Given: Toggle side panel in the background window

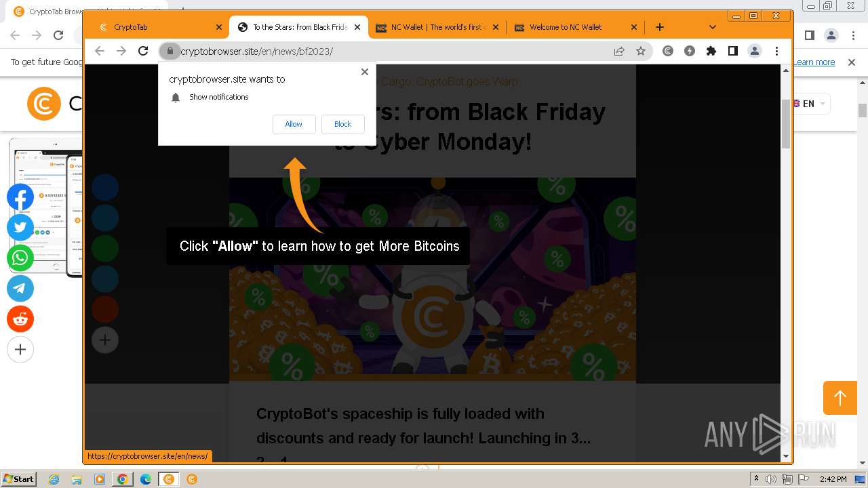Looking at the screenshot, I should tap(809, 35).
